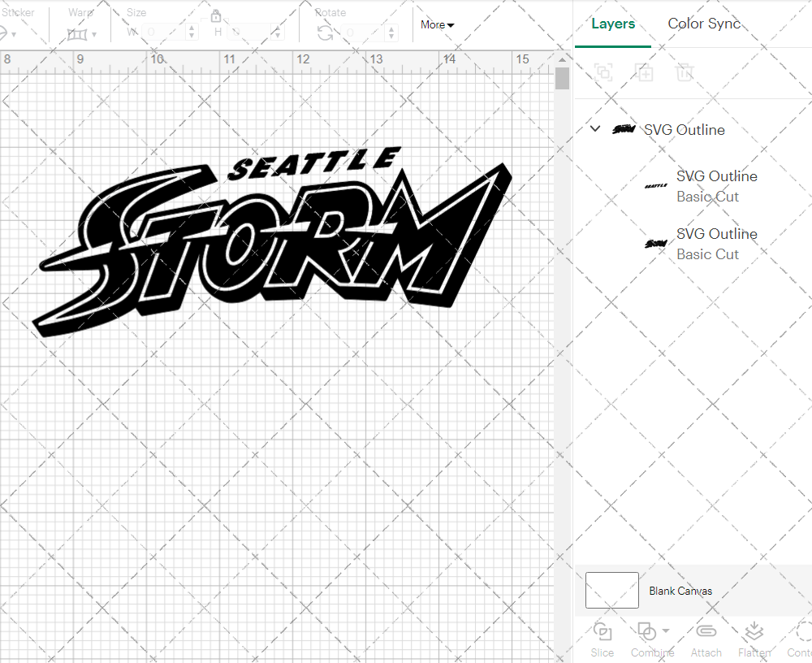Click the Delete icon in the Layers panel
This screenshot has width=812, height=663.
point(685,72)
